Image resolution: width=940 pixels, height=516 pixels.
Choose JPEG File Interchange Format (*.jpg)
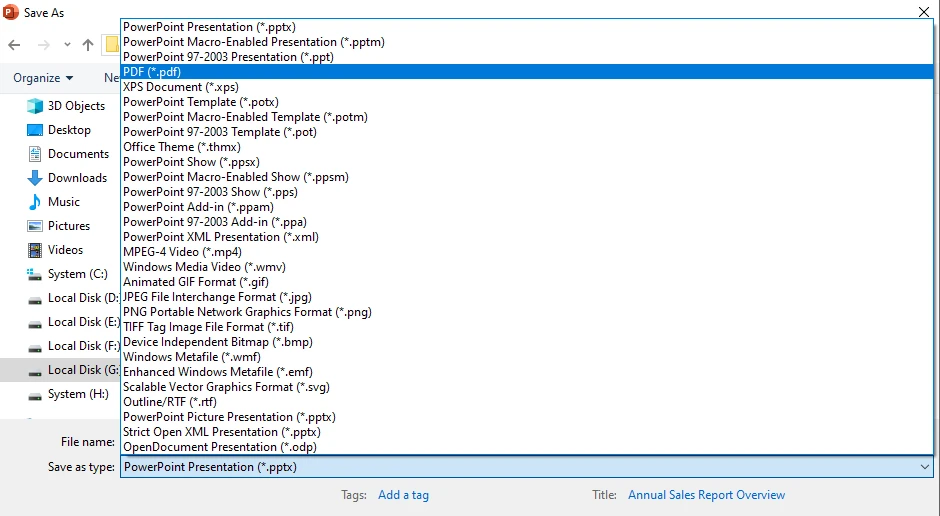(x=527, y=297)
